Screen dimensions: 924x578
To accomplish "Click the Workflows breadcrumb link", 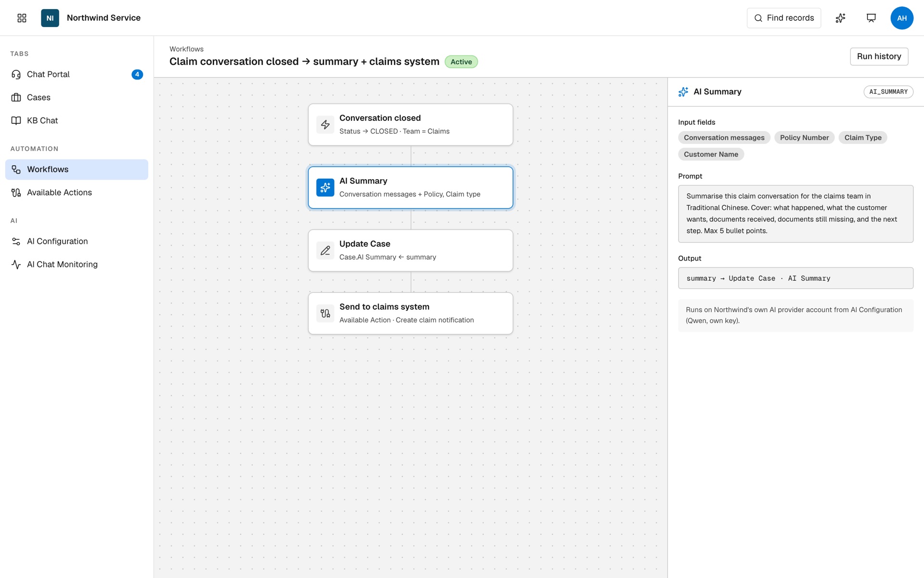I will (186, 49).
